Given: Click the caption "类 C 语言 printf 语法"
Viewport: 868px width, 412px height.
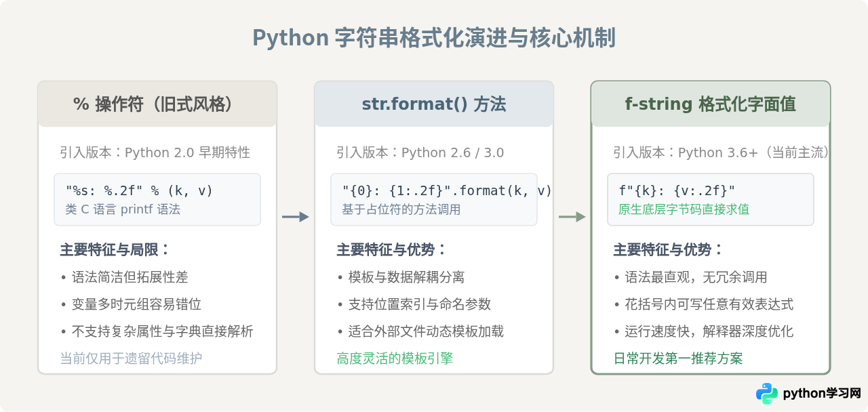Looking at the screenshot, I should tap(123, 209).
